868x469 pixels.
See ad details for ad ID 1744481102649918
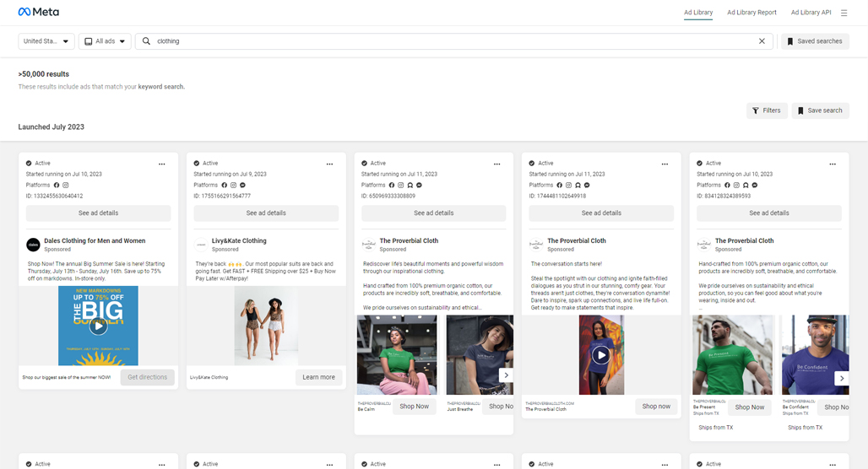(601, 213)
